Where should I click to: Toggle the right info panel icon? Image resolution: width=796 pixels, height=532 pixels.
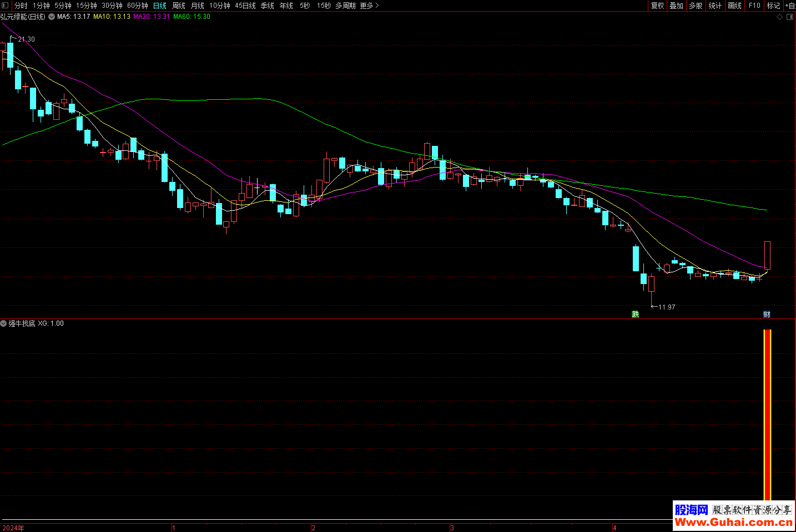click(x=790, y=17)
